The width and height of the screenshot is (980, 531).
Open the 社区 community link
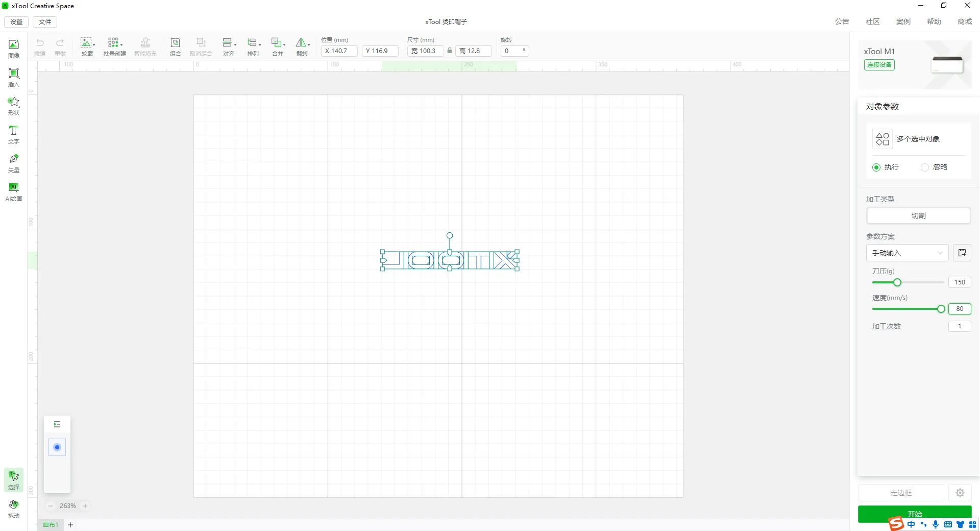(873, 21)
